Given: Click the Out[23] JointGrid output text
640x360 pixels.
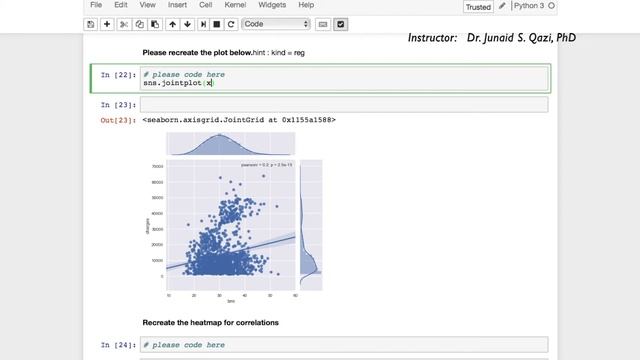Looking at the screenshot, I should click(239, 120).
